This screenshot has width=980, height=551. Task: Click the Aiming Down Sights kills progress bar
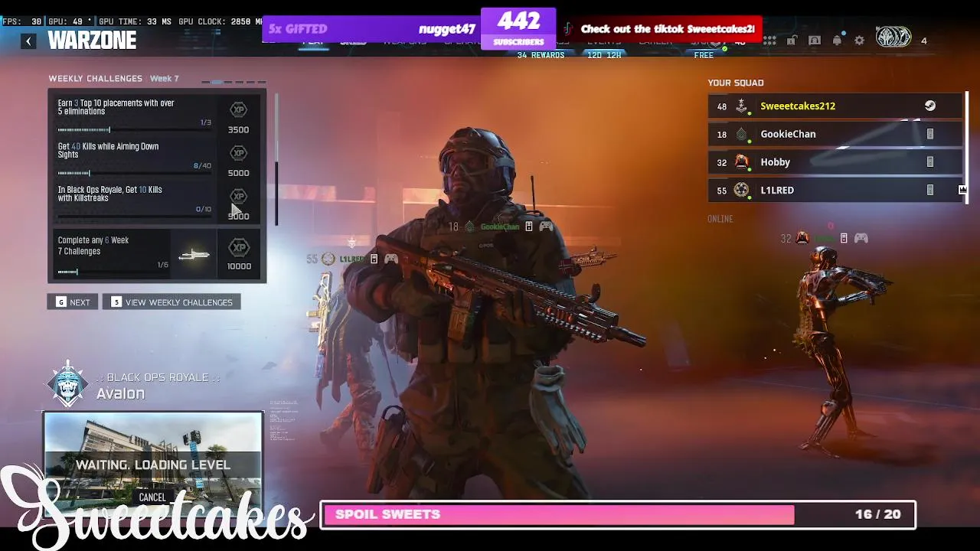134,173
